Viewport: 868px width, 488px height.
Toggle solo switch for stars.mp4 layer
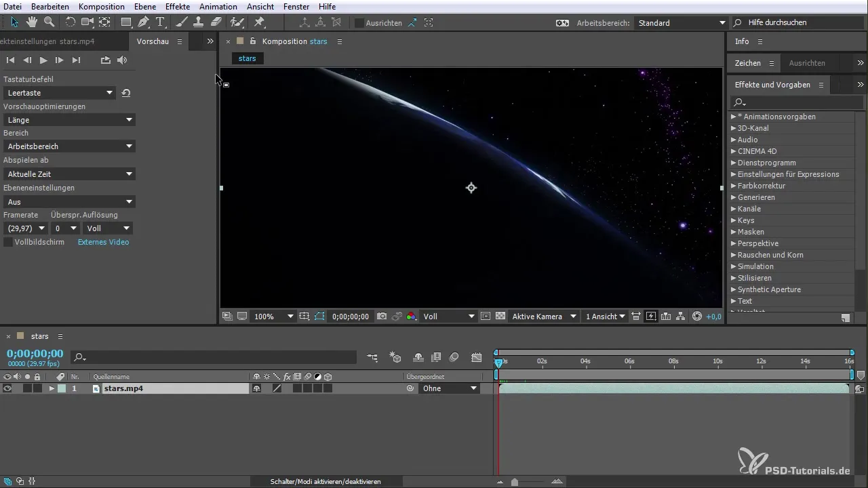coord(27,388)
